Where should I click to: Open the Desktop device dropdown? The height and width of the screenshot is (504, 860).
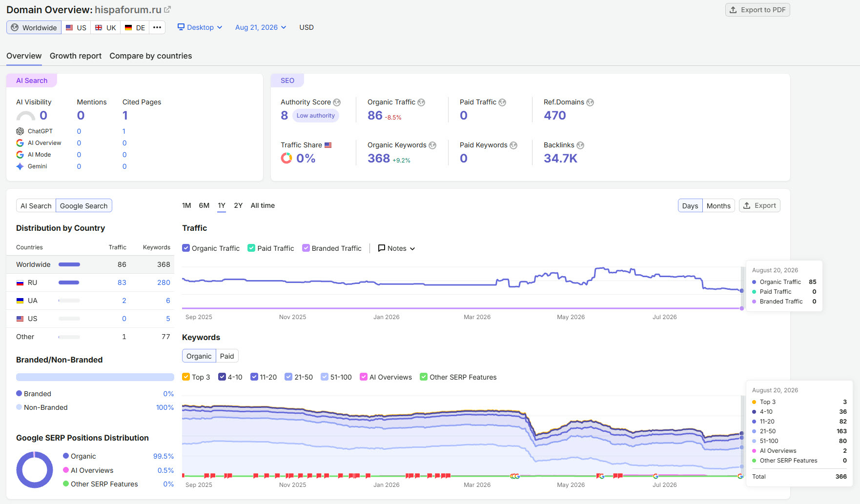(200, 27)
